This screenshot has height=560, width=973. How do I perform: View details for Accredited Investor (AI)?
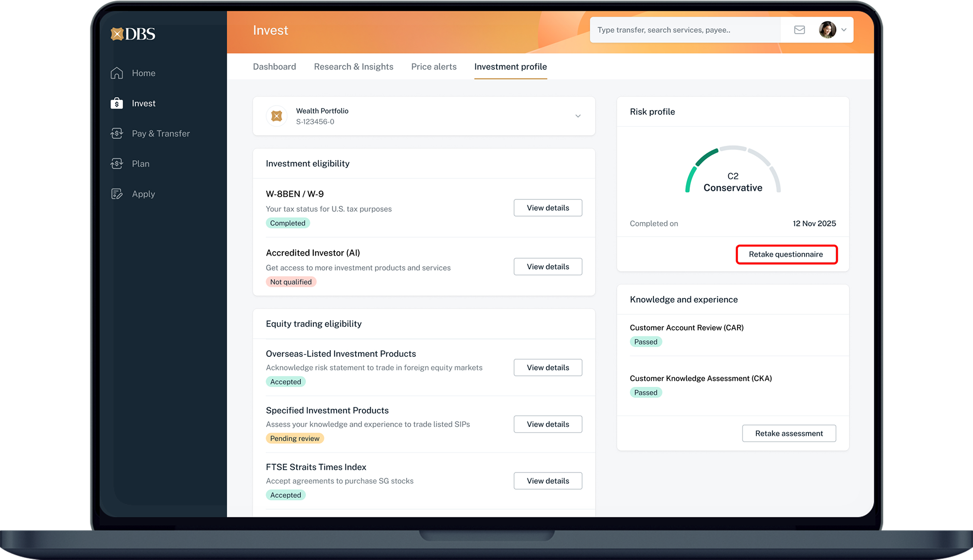click(548, 266)
